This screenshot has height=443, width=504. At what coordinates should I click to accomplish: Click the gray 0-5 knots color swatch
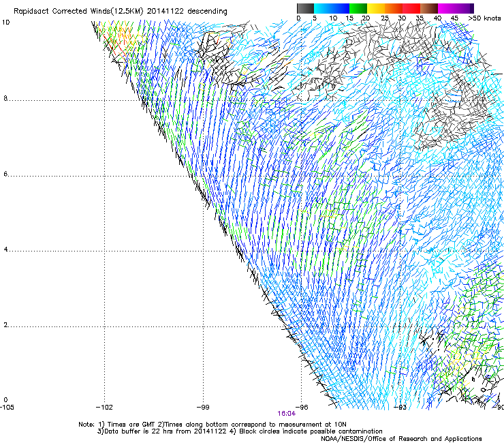(x=305, y=8)
